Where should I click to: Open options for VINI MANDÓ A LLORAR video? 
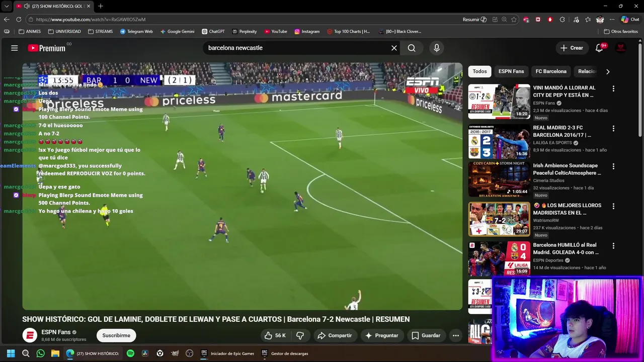[613, 88]
